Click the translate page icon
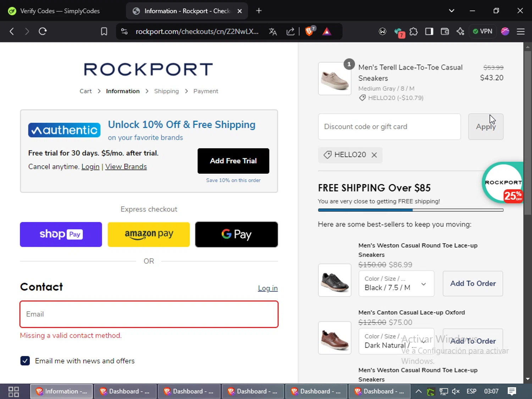Viewport: 532px width, 399px height. click(273, 32)
